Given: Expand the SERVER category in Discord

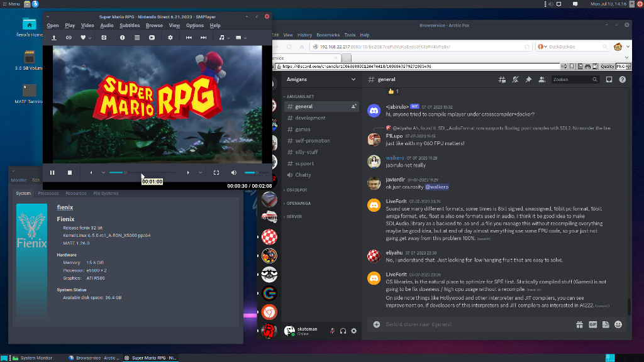Looking at the screenshot, I should tap(294, 216).
